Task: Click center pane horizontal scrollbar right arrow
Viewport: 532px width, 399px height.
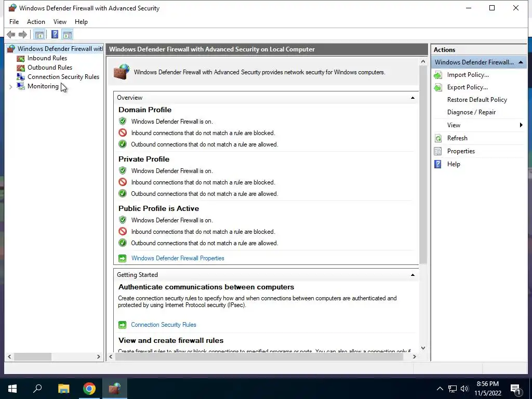Action: (x=414, y=356)
